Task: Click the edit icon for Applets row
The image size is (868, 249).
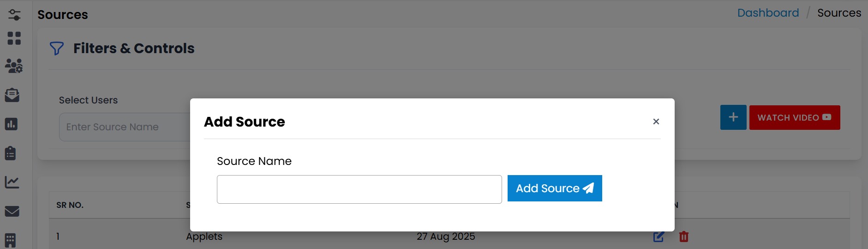Action: [x=658, y=237]
